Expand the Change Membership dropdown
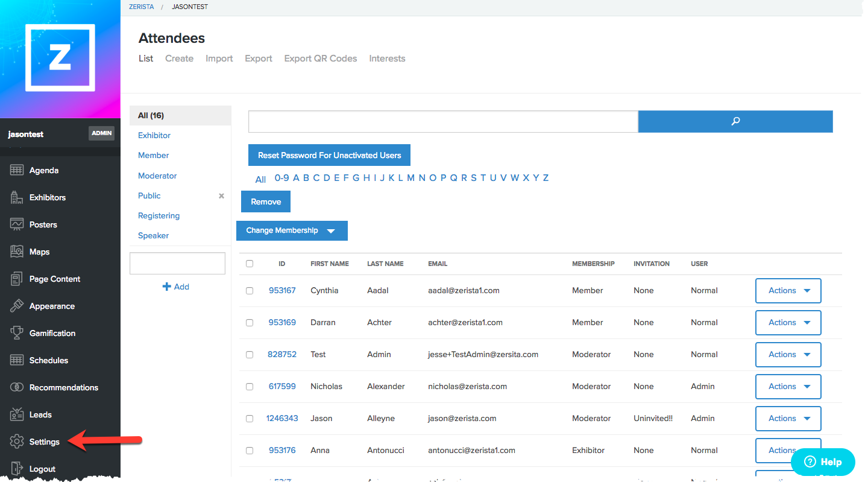 [292, 230]
